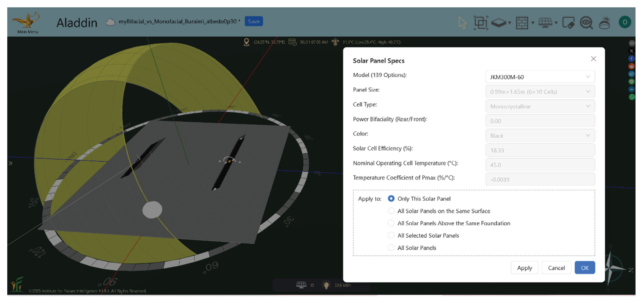Viewport: 644px width, 303px height.
Task: Select All Solar Panels on Same Surface
Action: pos(391,211)
